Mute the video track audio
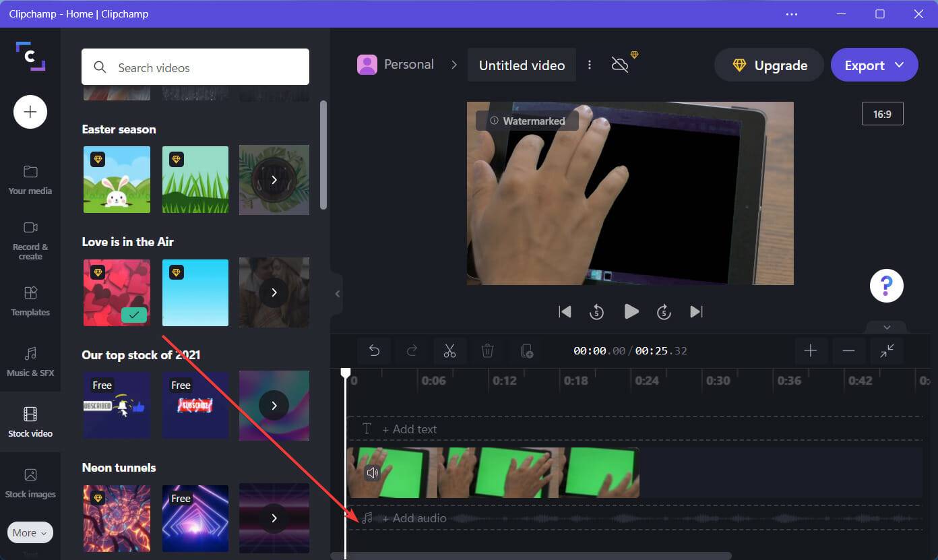This screenshot has height=560, width=938. click(372, 472)
